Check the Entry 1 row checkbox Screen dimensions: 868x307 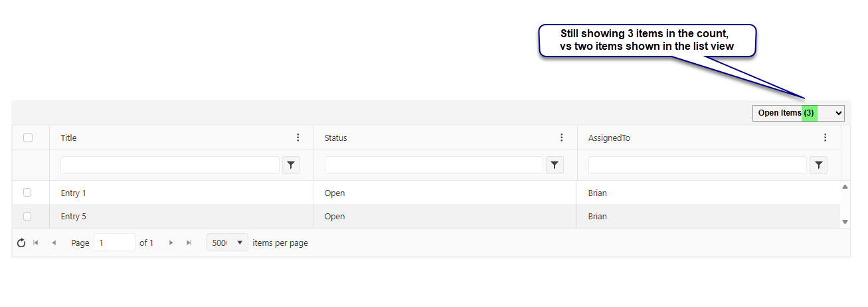(27, 193)
